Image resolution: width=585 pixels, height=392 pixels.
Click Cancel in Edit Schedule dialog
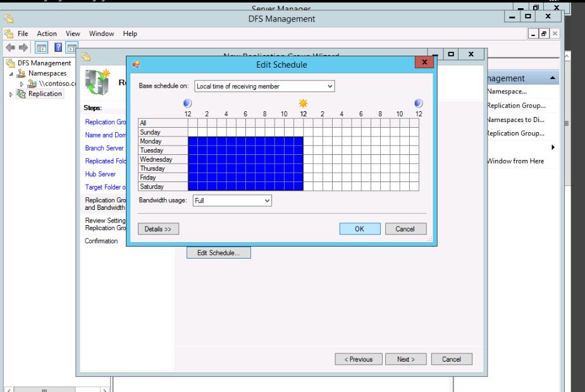click(x=405, y=229)
